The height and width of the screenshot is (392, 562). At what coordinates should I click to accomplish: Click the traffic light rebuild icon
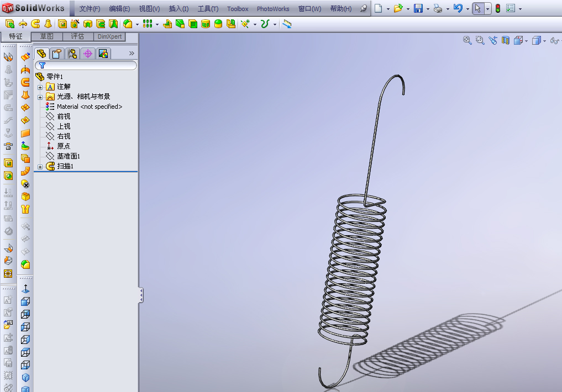point(498,8)
